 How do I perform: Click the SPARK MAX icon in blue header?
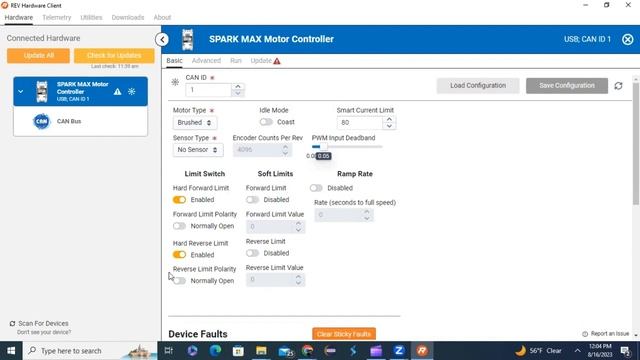[188, 40]
